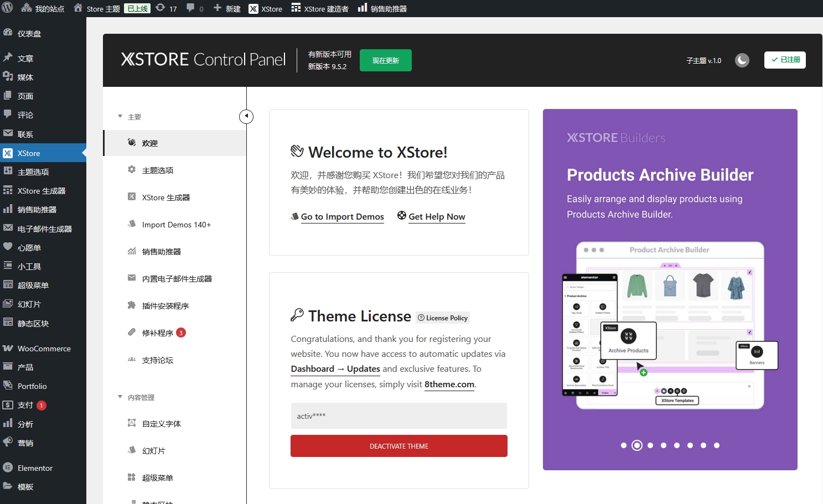The height and width of the screenshot is (504, 823).
Task: Click the WordPress logo in admin bar
Action: tap(8, 8)
